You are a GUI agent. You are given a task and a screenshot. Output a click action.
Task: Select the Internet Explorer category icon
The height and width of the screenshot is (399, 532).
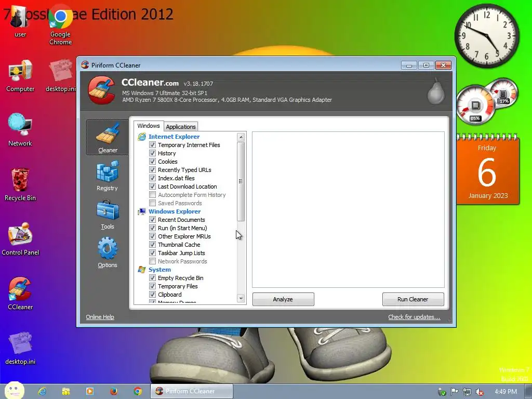[141, 137]
